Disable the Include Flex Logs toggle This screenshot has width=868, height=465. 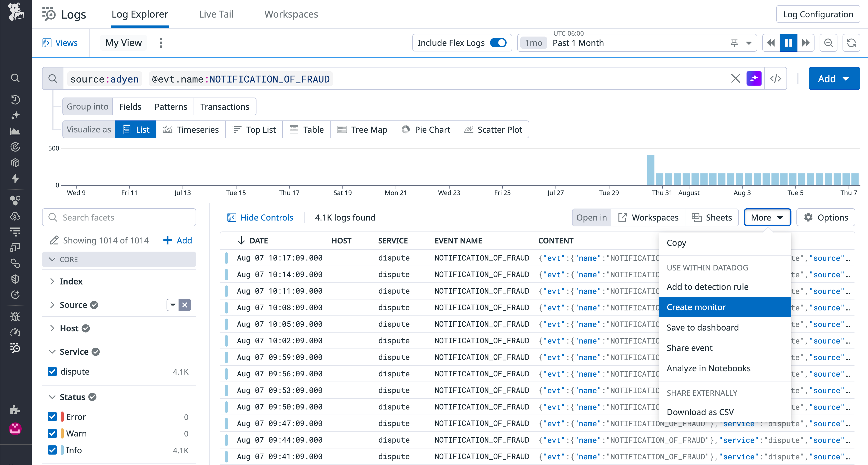point(498,43)
